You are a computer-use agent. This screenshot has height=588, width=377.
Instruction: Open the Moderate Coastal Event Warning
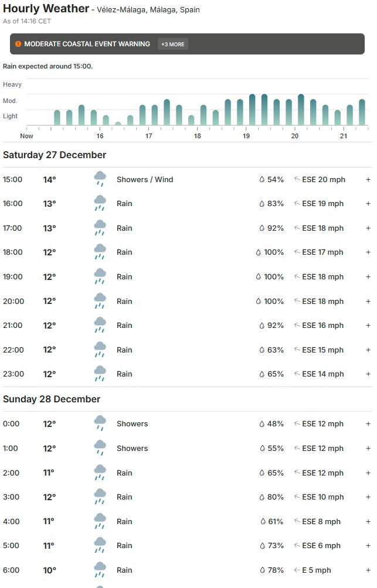tap(87, 44)
